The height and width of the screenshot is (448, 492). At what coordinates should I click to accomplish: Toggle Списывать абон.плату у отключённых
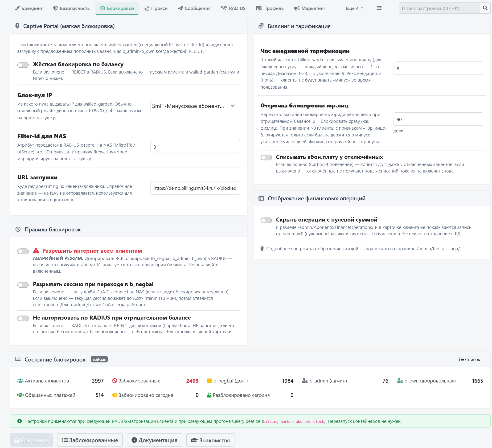266,157
